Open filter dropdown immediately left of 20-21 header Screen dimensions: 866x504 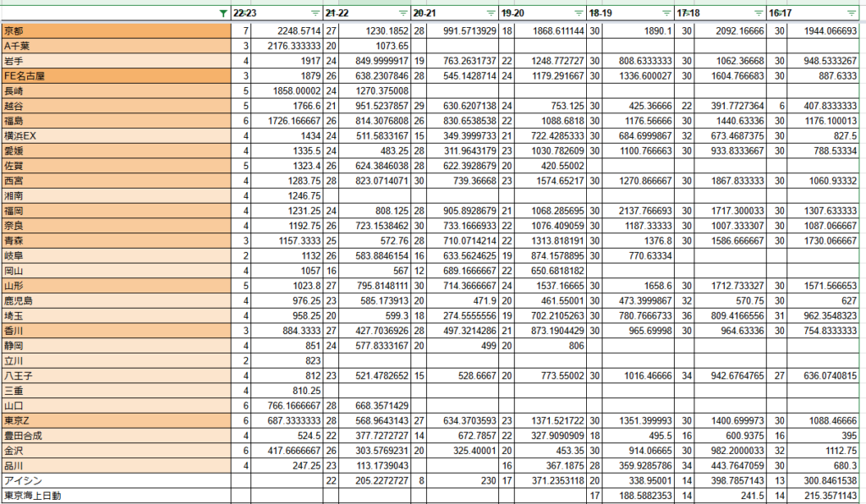click(403, 14)
